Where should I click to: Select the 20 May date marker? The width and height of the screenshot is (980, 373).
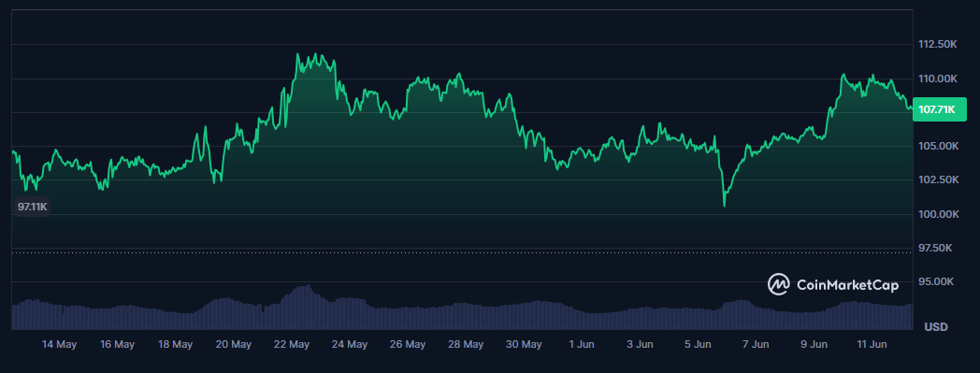click(234, 344)
